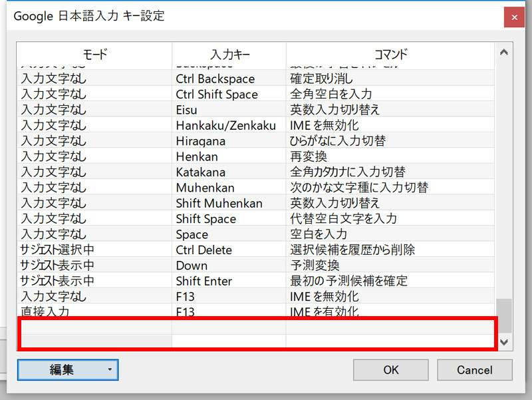Sort by the モード column header
This screenshot has width=532, height=400.
[x=94, y=55]
